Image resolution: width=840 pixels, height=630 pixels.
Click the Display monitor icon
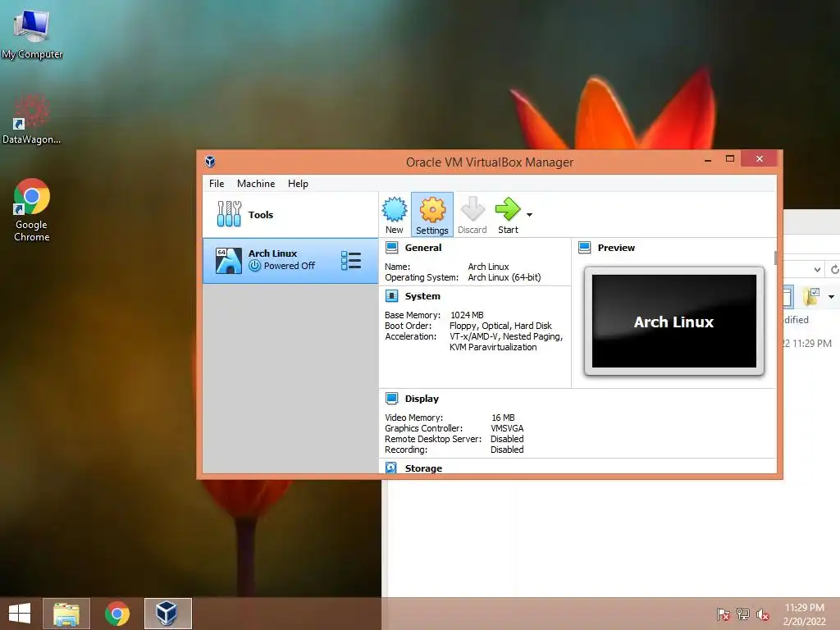pos(391,399)
